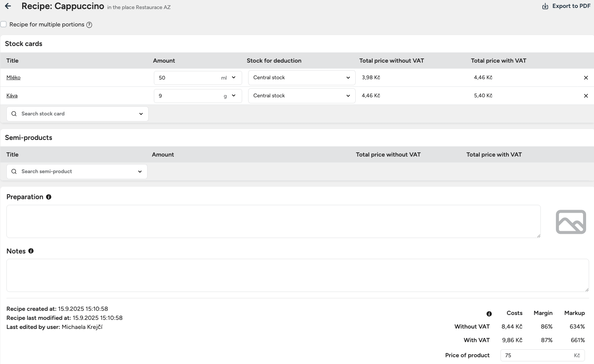Viewport: 594px width, 364px height.
Task: Click the Price of product field
Action: click(x=537, y=355)
